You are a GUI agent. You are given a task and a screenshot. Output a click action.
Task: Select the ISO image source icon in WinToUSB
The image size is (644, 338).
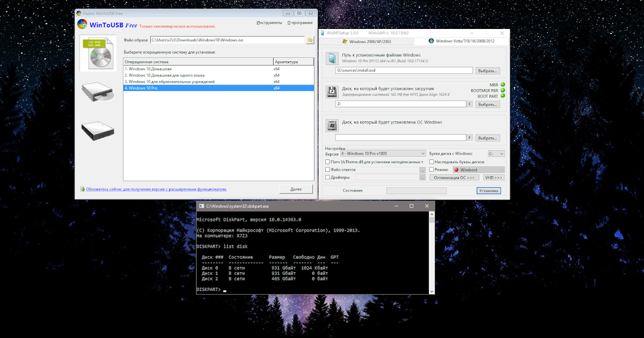(98, 53)
